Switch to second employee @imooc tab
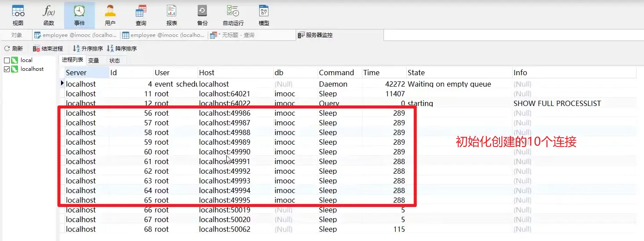Image resolution: width=644 pixels, height=241 pixels. pos(164,35)
